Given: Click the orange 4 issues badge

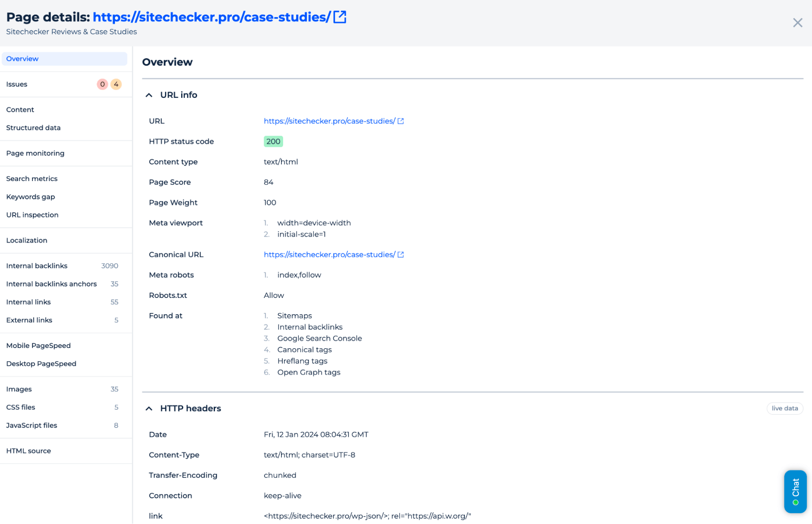Looking at the screenshot, I should point(116,84).
